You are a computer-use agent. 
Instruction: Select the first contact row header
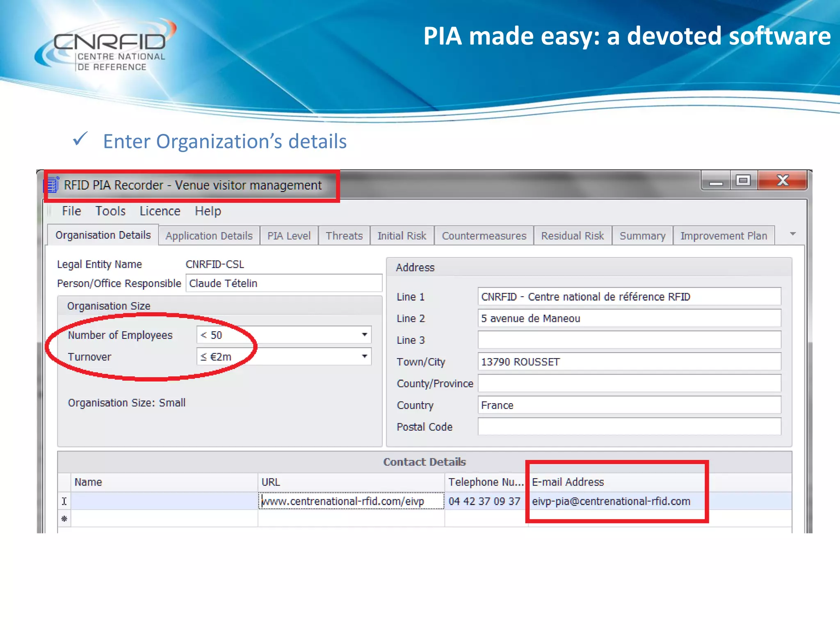(x=64, y=501)
